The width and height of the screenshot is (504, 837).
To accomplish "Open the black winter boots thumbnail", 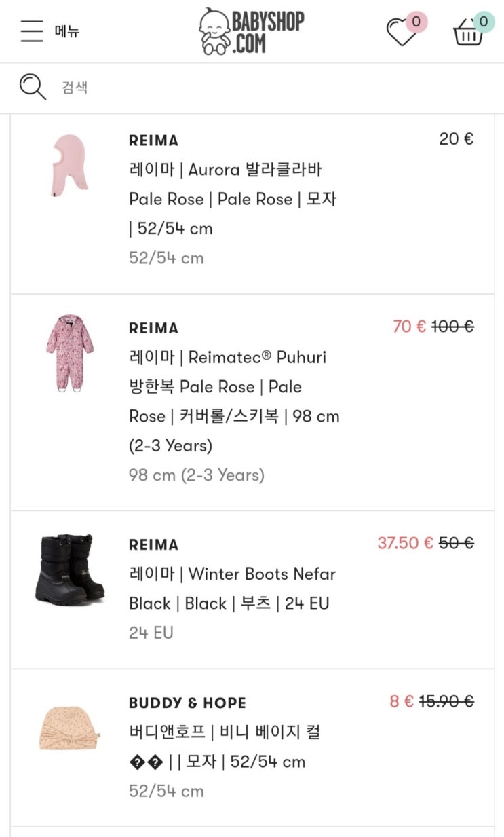I will pyautogui.click(x=70, y=569).
